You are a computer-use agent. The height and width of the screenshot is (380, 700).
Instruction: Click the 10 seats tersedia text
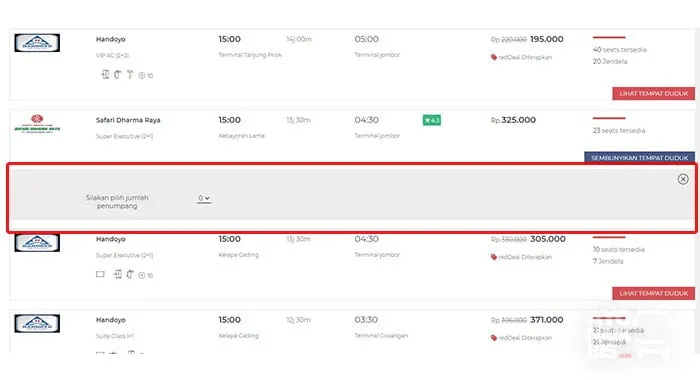pyautogui.click(x=619, y=249)
